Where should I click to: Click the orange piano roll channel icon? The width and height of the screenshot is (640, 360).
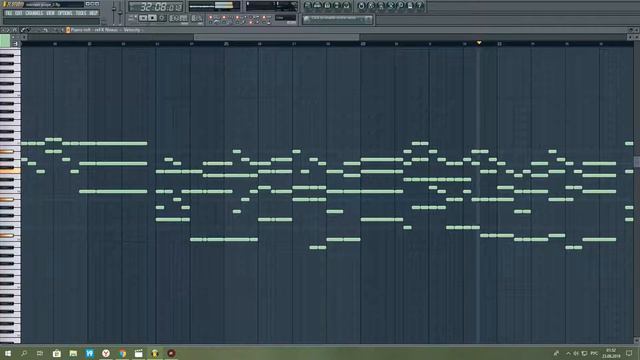pyautogui.click(x=68, y=30)
